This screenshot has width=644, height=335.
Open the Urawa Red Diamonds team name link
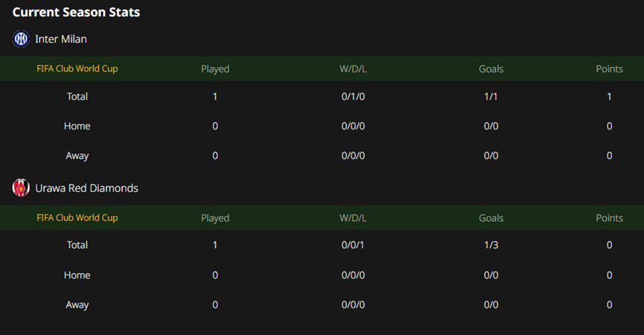[x=86, y=188]
